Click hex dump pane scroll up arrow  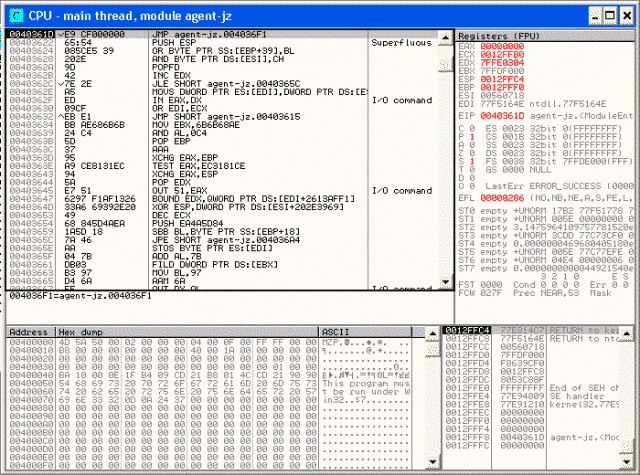pyautogui.click(x=432, y=335)
